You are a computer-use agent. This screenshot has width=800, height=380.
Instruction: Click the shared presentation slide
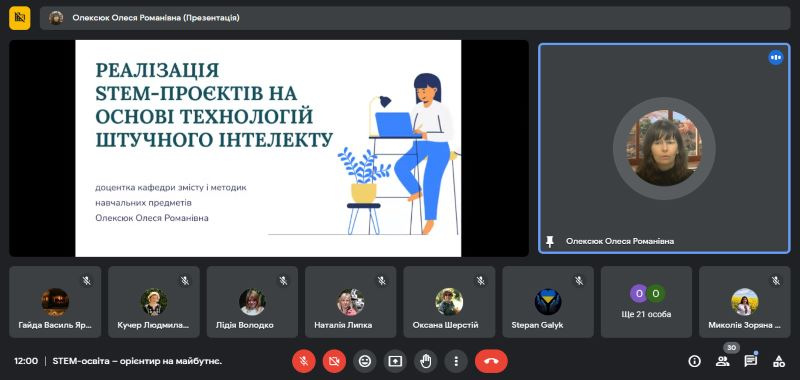point(268,148)
